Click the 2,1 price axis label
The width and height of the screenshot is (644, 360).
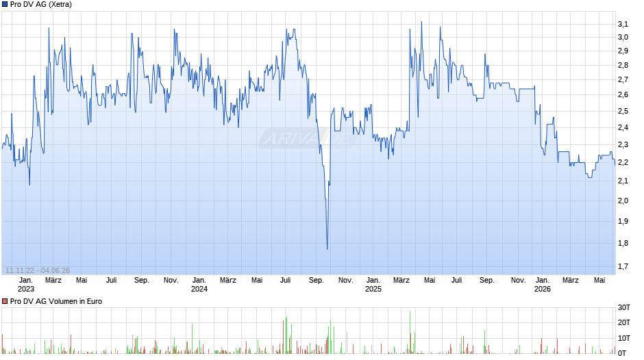tap(623, 181)
